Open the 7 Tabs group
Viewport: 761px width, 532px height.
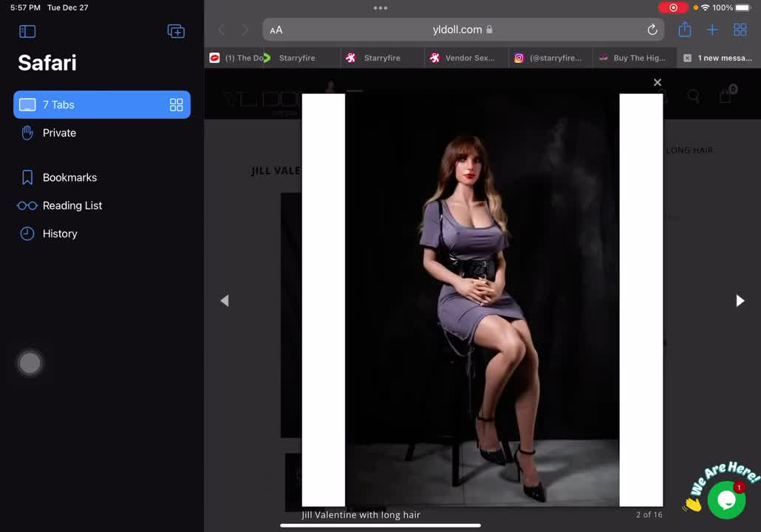tap(102, 104)
